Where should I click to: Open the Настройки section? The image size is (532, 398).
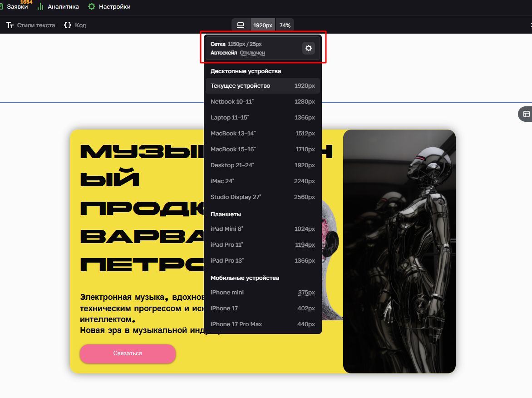(x=109, y=6)
